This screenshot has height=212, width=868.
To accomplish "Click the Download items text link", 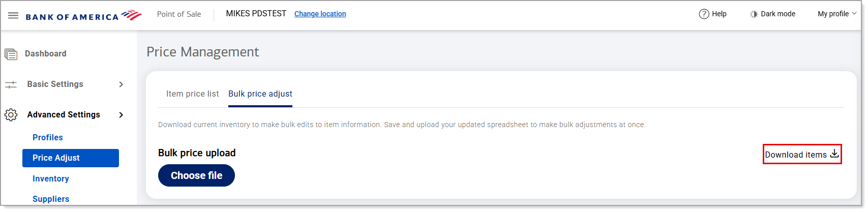I will (x=796, y=155).
